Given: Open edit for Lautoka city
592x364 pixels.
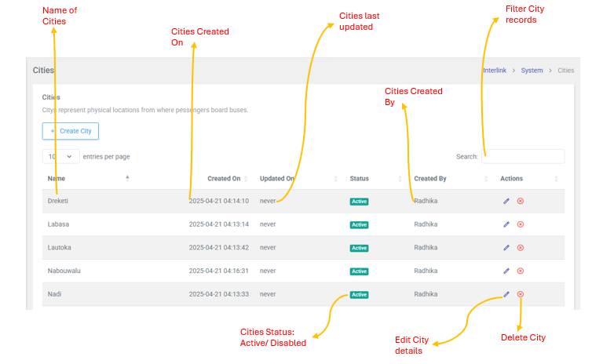Looking at the screenshot, I should point(506,248).
